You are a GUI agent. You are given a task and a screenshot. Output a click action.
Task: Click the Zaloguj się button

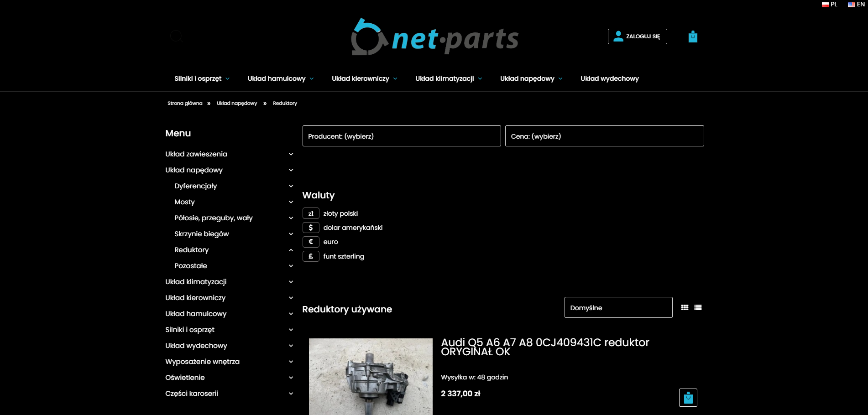coord(637,36)
